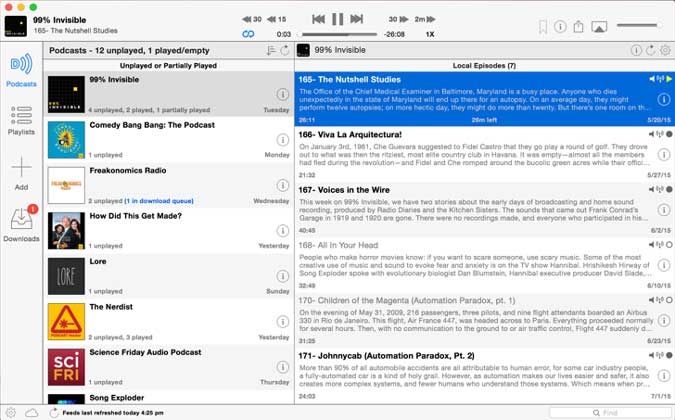Screen dimensions: 675x420
Task: Select Song Exploder podcast
Action: [168, 397]
